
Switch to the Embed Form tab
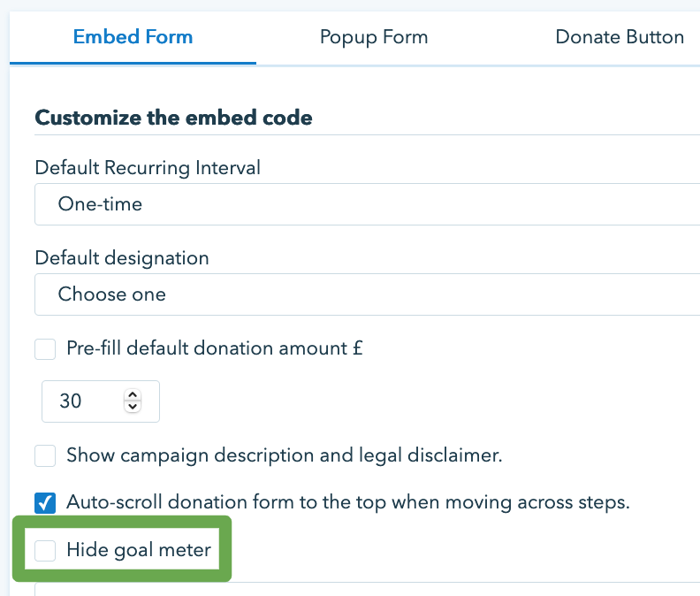pos(133,37)
